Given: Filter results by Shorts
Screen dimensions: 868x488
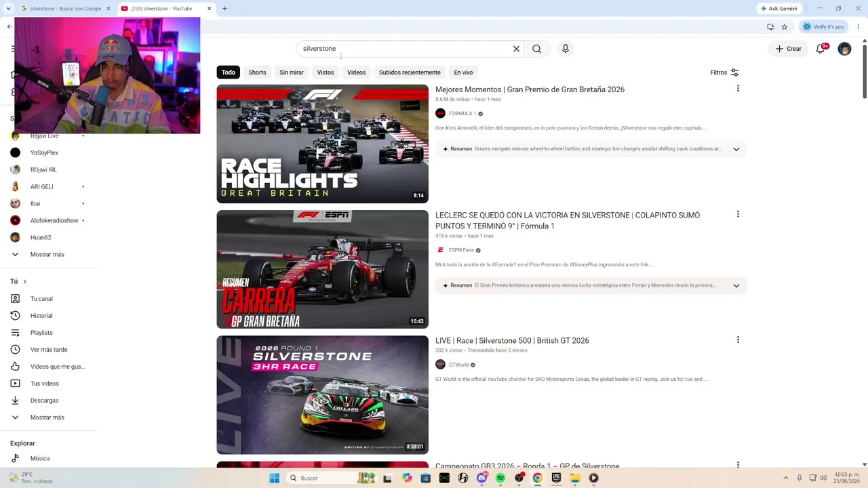Looking at the screenshot, I should 257,73.
